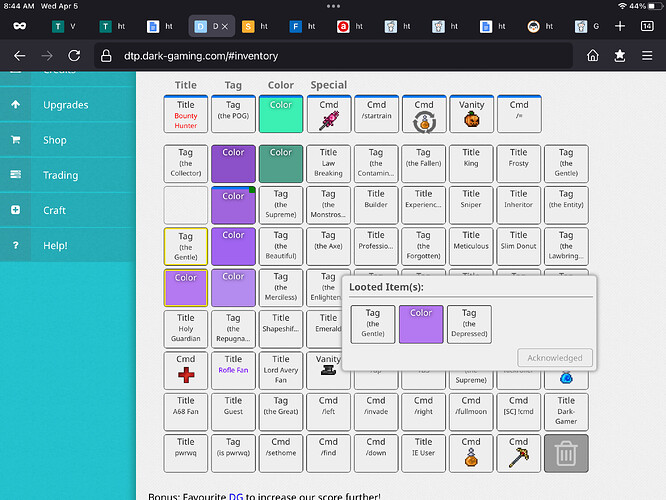
Task: Select the equipped Tag the POG
Action: (233, 114)
